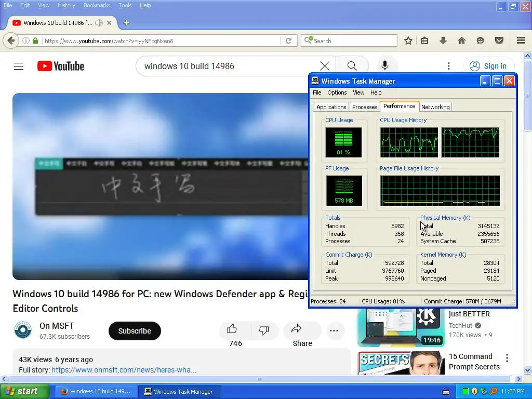Select the Performance tab
The width and height of the screenshot is (532, 399).
[400, 106]
